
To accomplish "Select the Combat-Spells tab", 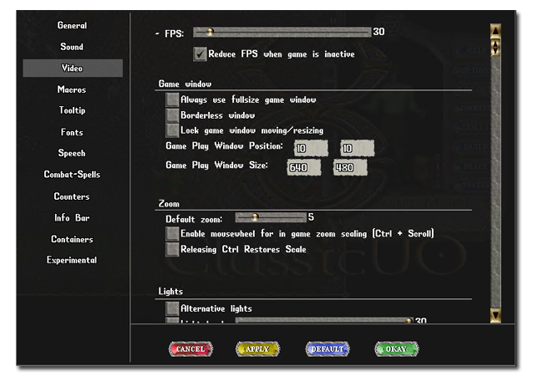I will [x=72, y=175].
